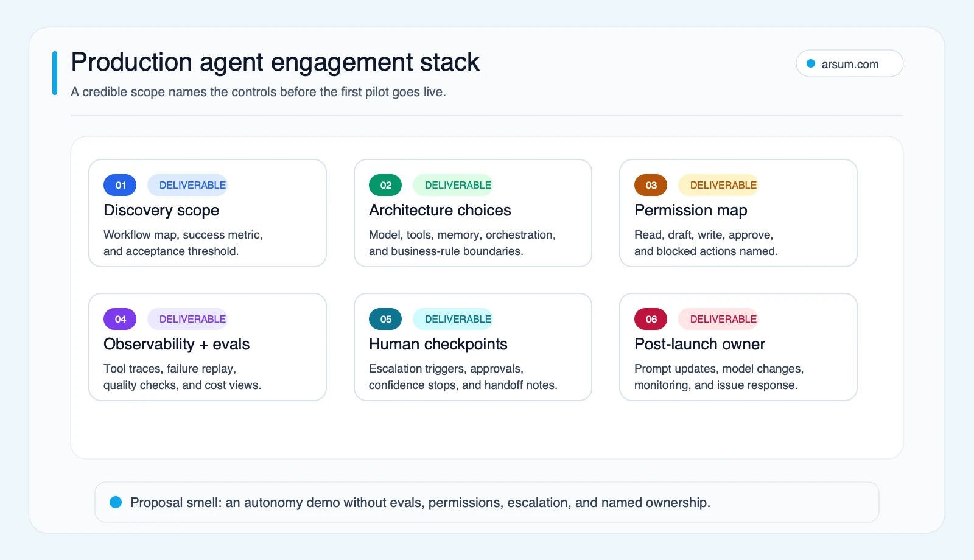Select the 05 number badge
Screen dimensions: 974x560
(385, 319)
